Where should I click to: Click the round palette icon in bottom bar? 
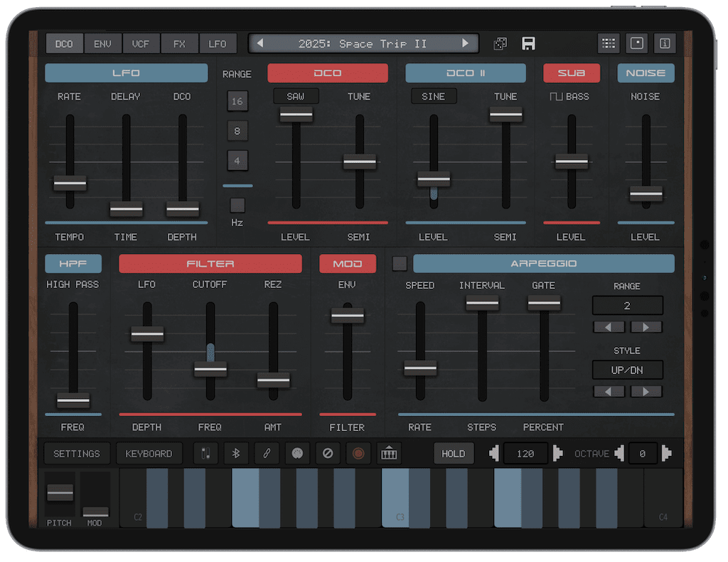pos(297,453)
